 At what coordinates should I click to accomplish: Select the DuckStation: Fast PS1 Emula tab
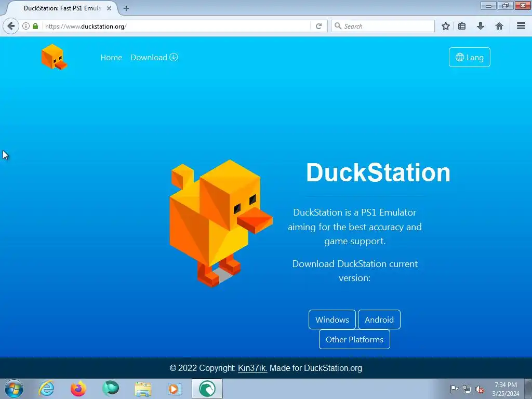[62, 8]
